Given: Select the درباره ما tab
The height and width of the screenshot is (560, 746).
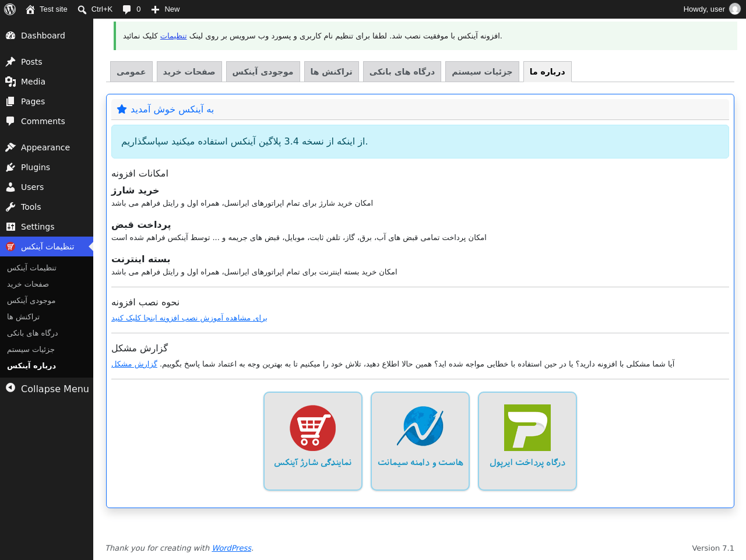Looking at the screenshot, I should (547, 72).
